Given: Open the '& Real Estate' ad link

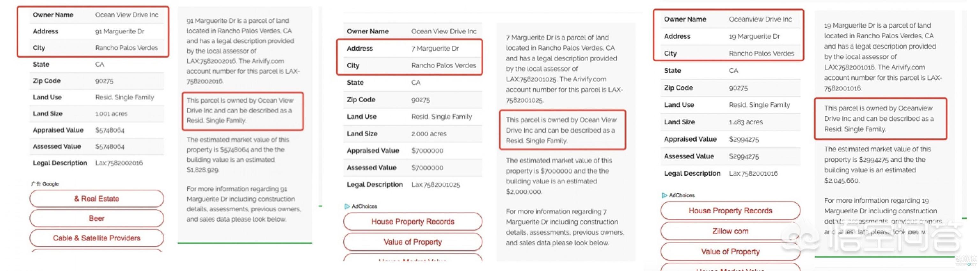Looking at the screenshot, I should coord(97,199).
